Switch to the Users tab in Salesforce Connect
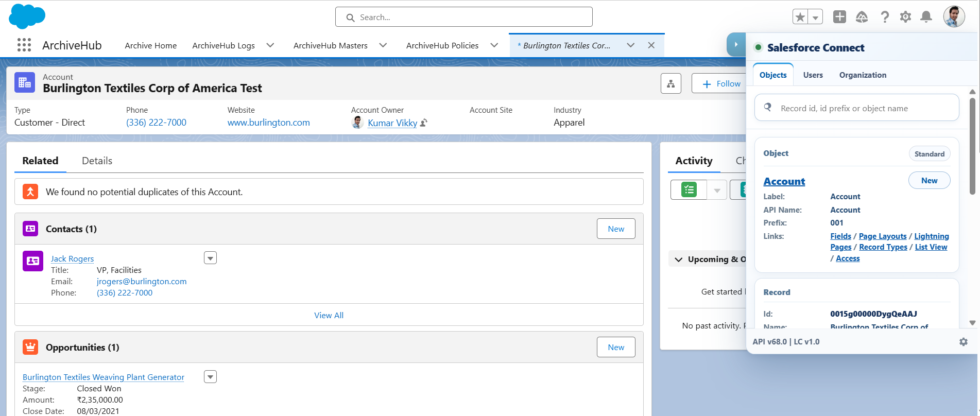 coord(813,75)
